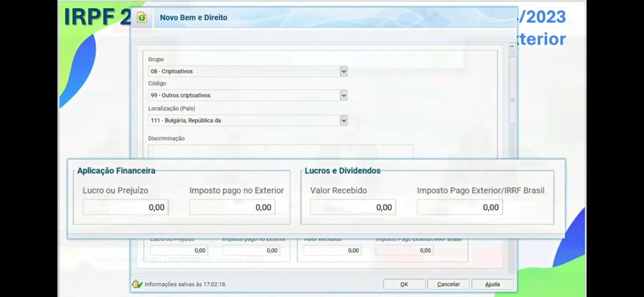644x297 pixels.
Task: Confirm the new asset with OK
Action: click(x=404, y=285)
